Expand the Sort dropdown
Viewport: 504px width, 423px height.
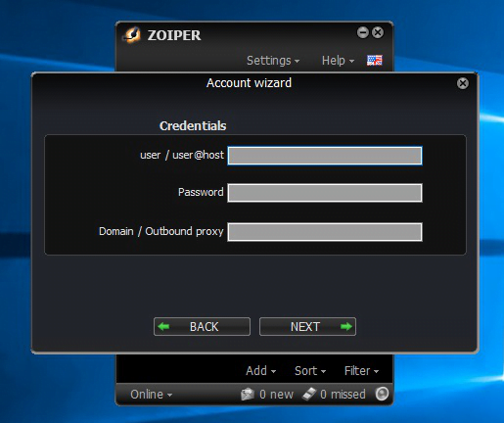pyautogui.click(x=310, y=371)
